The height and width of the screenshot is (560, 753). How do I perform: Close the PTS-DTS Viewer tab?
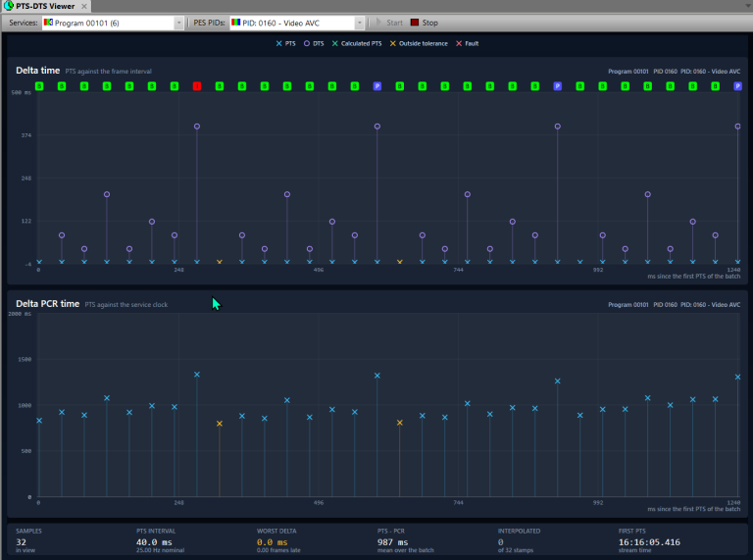(84, 6)
